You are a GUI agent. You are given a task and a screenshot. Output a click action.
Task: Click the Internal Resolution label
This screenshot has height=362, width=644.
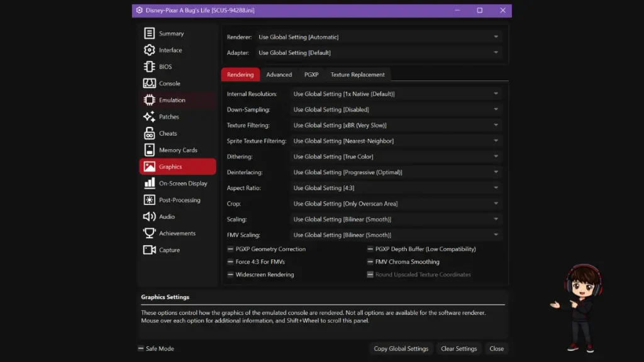point(252,94)
